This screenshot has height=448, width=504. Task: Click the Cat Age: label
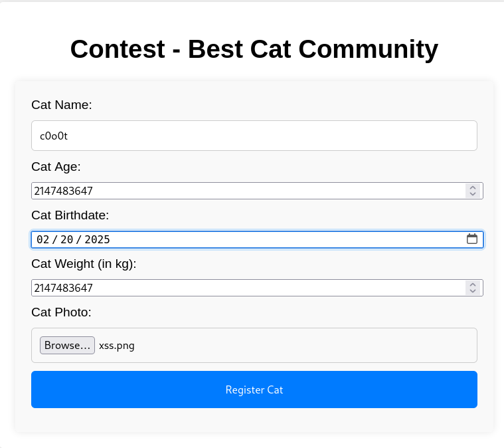56,167
